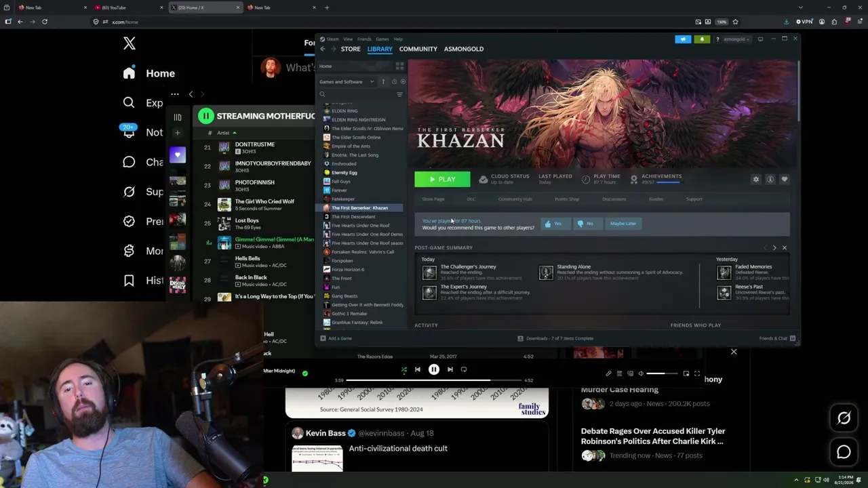The width and height of the screenshot is (868, 488).
Task: Select Eternity Egg in Steam library
Action: [x=344, y=173]
